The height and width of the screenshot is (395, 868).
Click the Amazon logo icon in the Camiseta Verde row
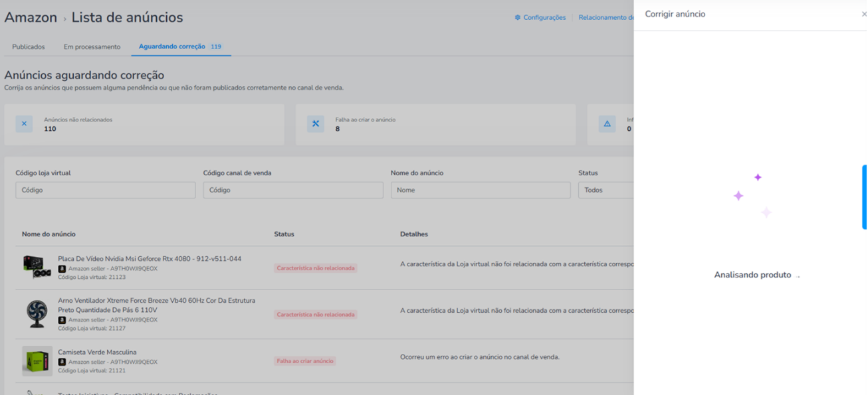[x=62, y=362]
